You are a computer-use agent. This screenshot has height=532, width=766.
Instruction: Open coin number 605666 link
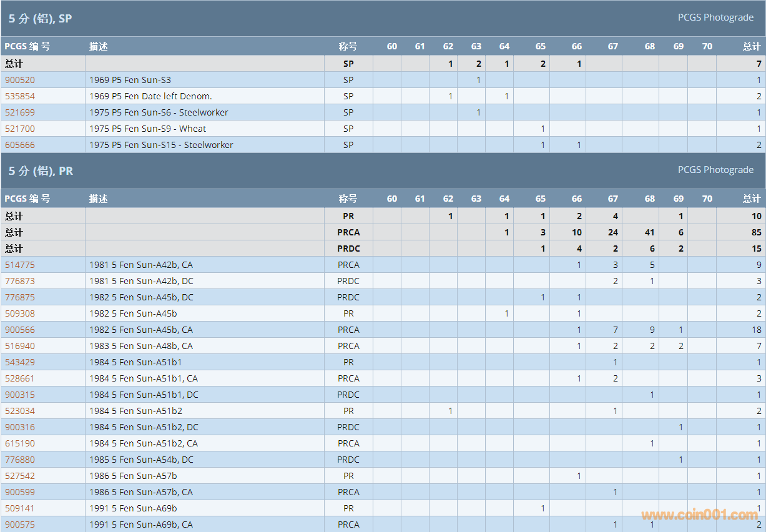click(x=20, y=145)
